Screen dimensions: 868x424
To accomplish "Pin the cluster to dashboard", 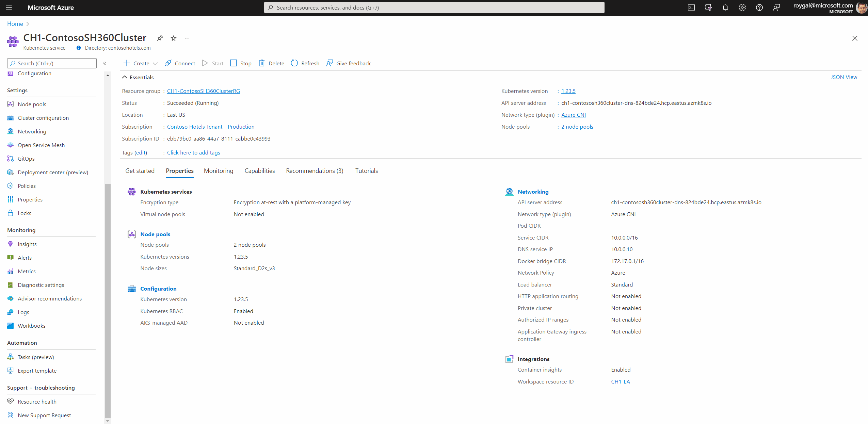I will pos(160,38).
